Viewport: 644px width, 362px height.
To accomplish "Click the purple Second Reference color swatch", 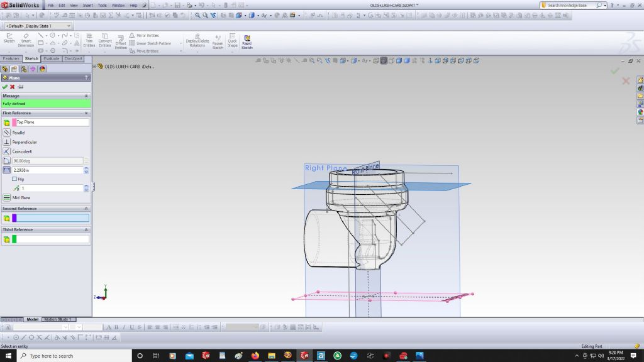I will 14,218.
